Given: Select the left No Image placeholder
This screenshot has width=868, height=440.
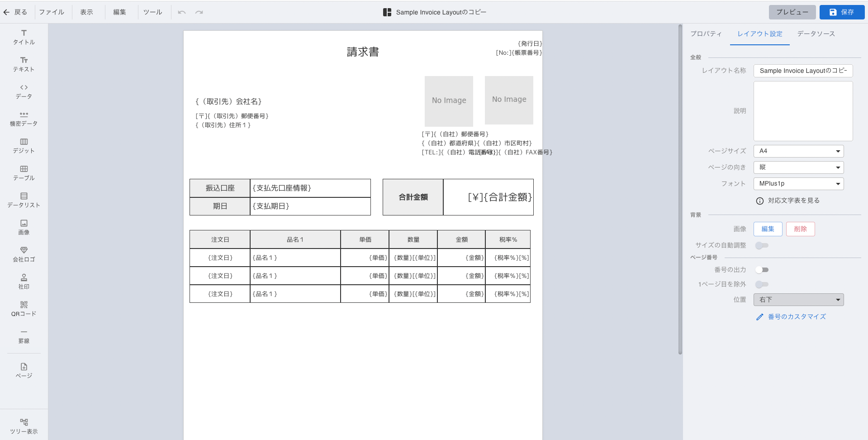Looking at the screenshot, I should click(x=449, y=100).
